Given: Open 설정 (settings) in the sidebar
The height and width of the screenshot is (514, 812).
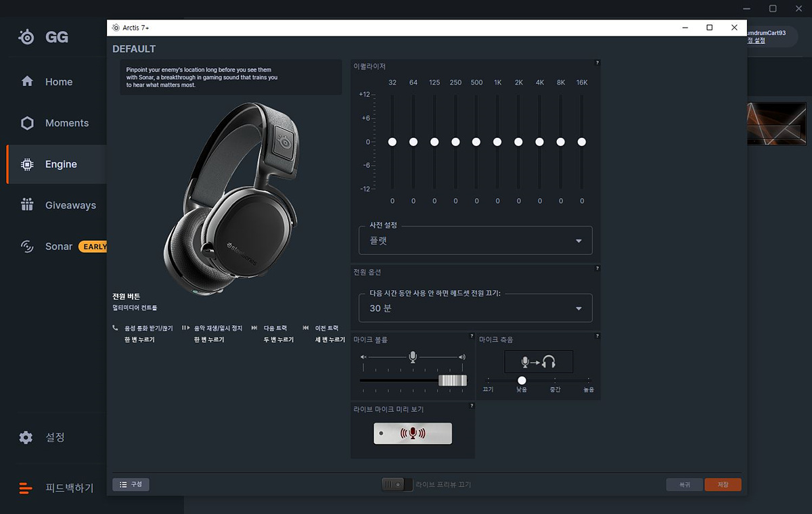Looking at the screenshot, I should (x=54, y=438).
